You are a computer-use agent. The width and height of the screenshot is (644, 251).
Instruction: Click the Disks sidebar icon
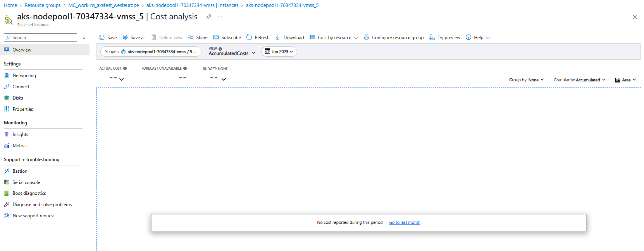[7, 98]
